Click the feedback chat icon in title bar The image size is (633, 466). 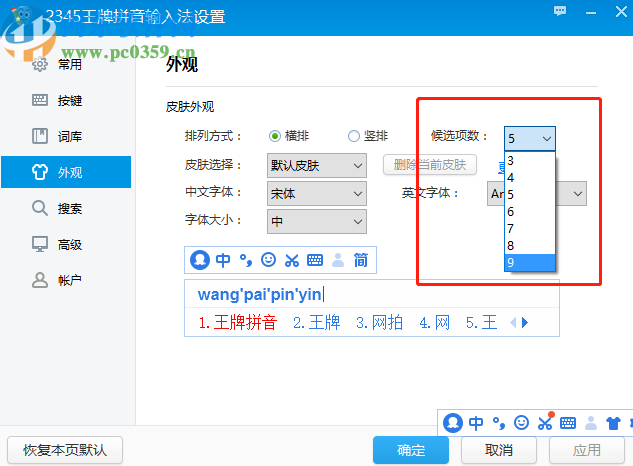[560, 11]
